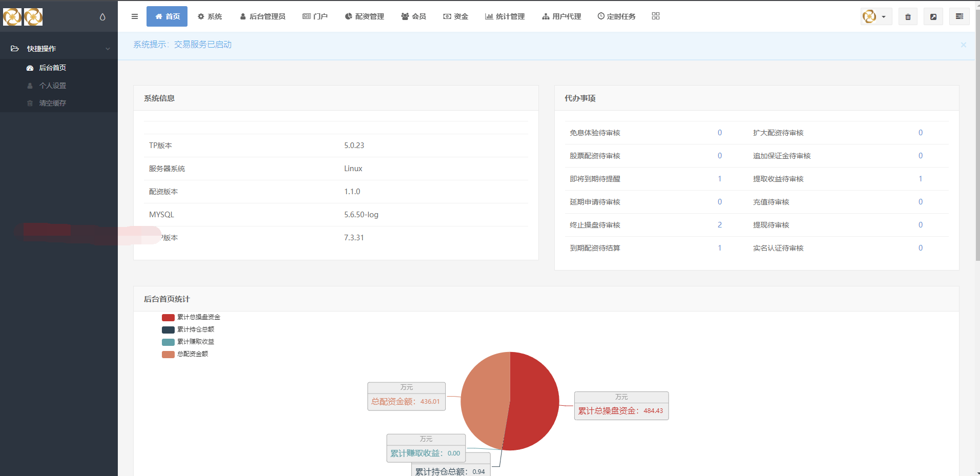Viewport: 980px width, 476px height.
Task: Click the water drop theme icon
Action: click(102, 17)
